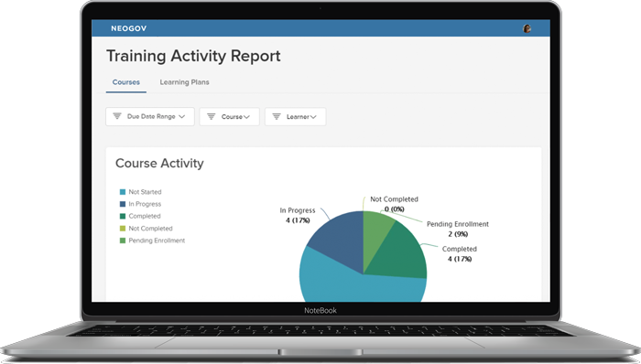Click the 'Pending Enrollment 2 (9%)' chart label

tap(458, 229)
